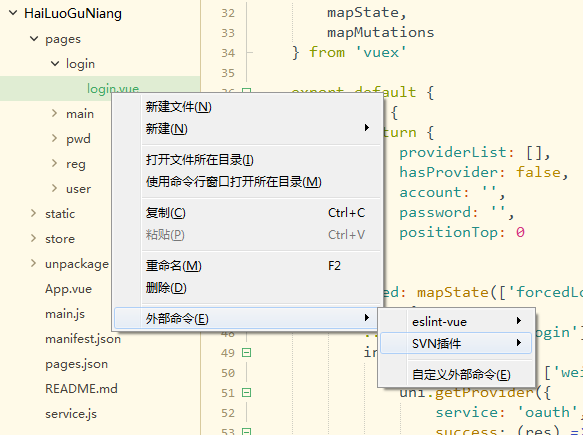Open the 外部命令(E) submenu entry

click(247, 318)
